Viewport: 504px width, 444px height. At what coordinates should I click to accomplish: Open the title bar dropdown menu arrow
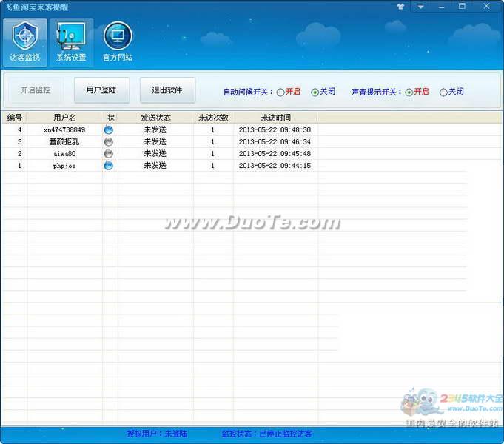pyautogui.click(x=420, y=7)
